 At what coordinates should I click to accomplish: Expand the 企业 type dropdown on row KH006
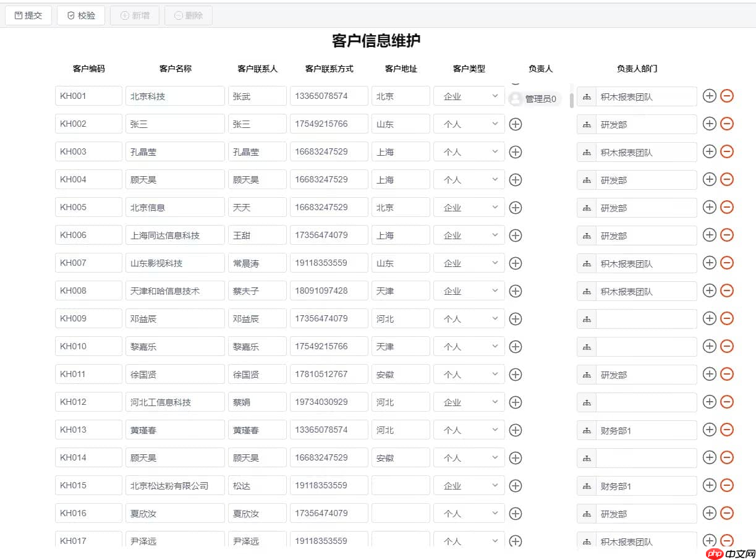click(x=469, y=235)
